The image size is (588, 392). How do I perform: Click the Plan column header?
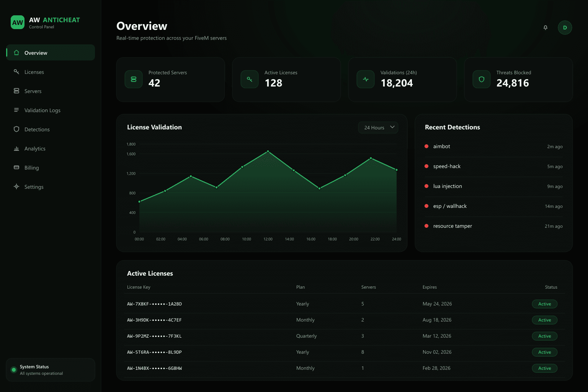pos(301,287)
